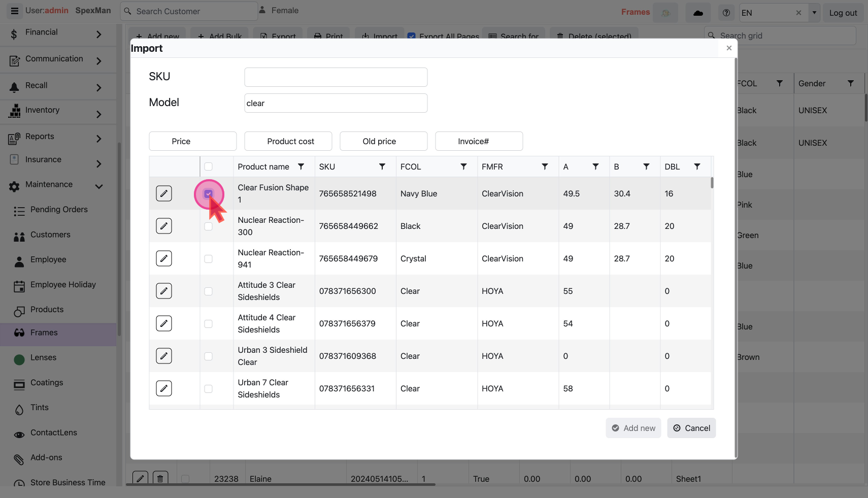Open the EN language dropdown arrow
The height and width of the screenshot is (498, 868).
[x=814, y=13]
